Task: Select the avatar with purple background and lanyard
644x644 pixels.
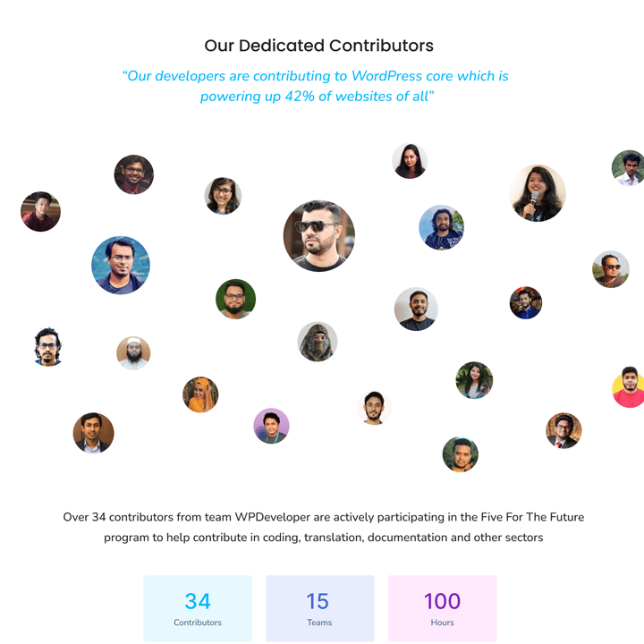Action: coord(271,426)
